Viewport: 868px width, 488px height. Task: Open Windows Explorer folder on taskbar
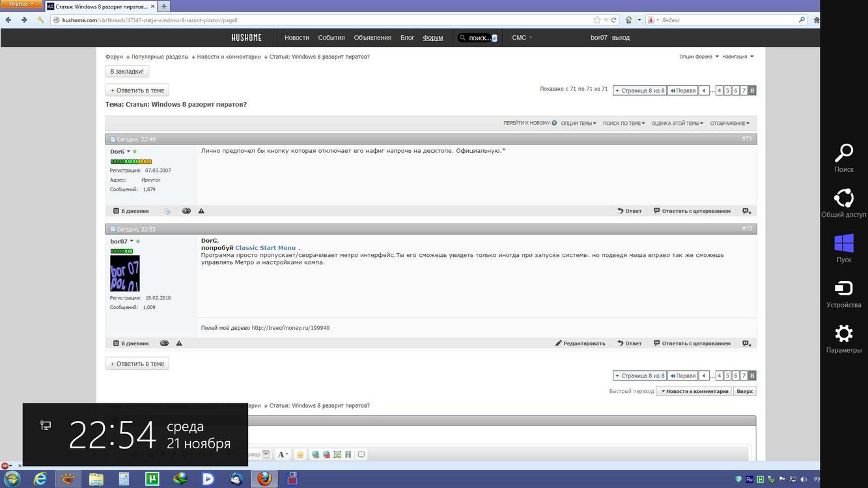pyautogui.click(x=96, y=479)
